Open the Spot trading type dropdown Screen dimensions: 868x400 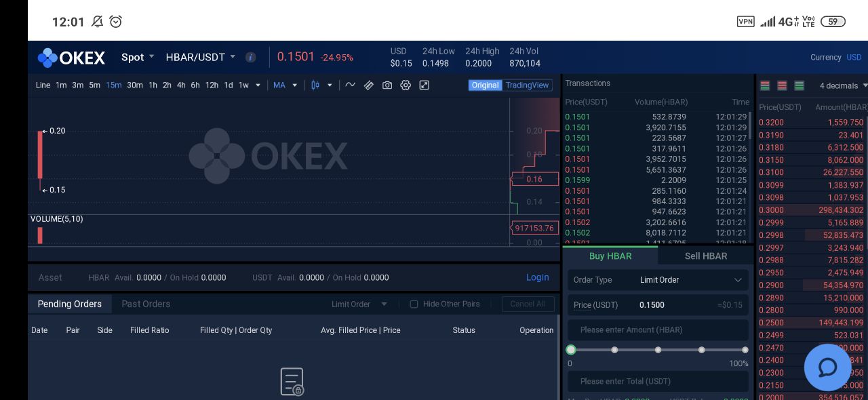(138, 57)
